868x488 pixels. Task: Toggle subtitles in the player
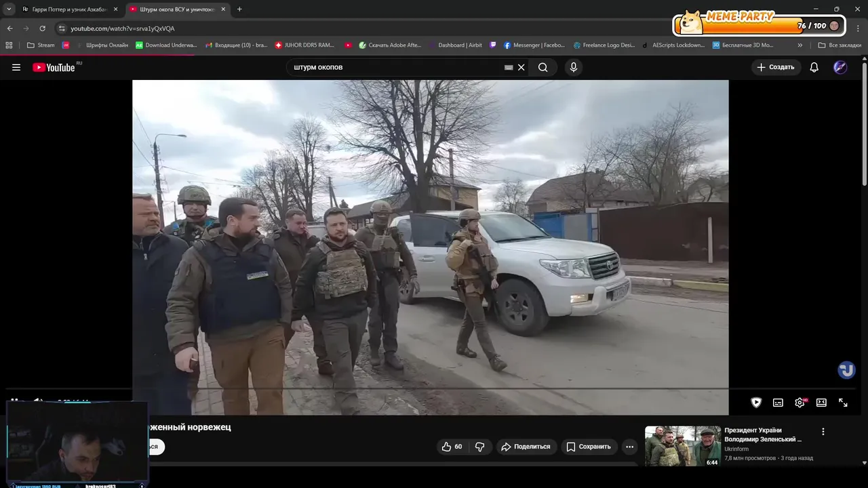[x=778, y=403]
